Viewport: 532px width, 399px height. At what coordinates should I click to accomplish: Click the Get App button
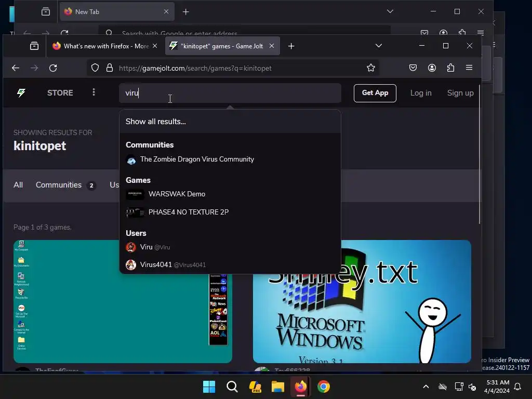(x=375, y=93)
